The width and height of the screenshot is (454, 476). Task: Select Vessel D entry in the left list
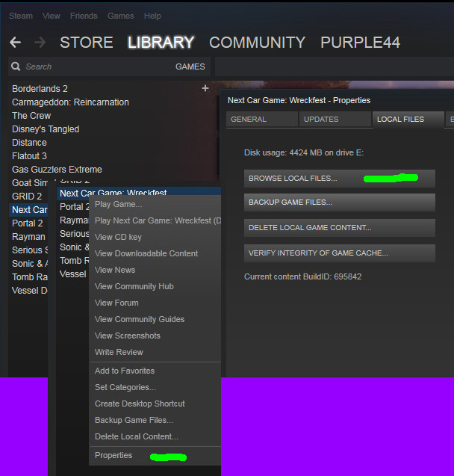[x=29, y=291]
